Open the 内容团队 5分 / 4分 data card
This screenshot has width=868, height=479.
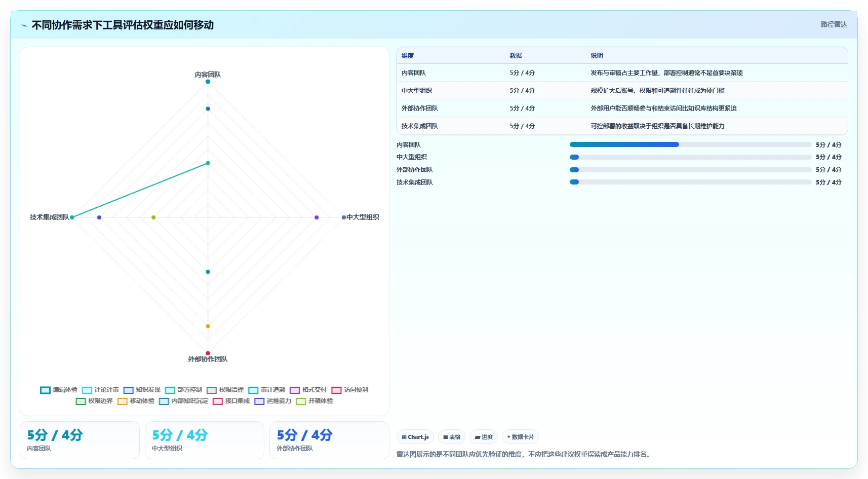[x=80, y=440]
